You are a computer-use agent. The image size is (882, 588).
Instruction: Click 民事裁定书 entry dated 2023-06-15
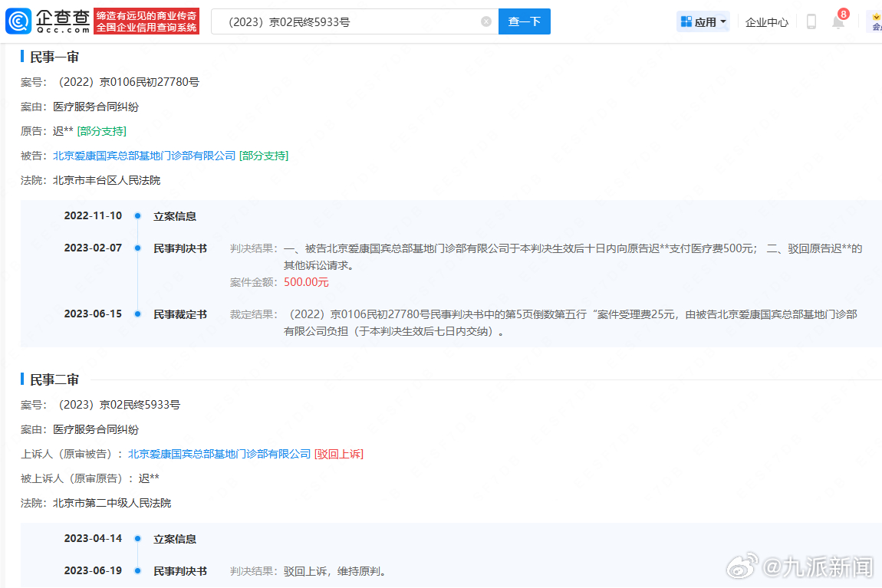(180, 314)
